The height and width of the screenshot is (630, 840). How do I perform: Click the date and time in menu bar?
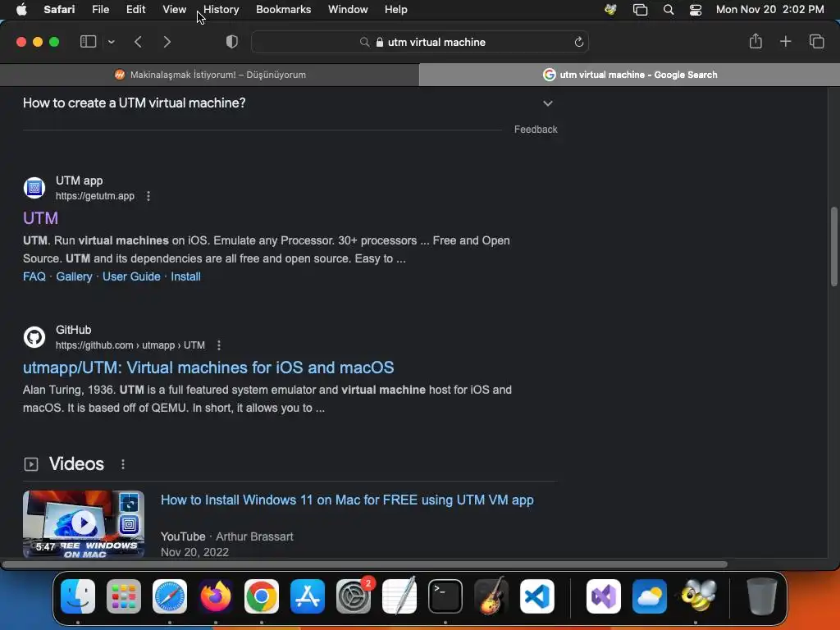[769, 9]
